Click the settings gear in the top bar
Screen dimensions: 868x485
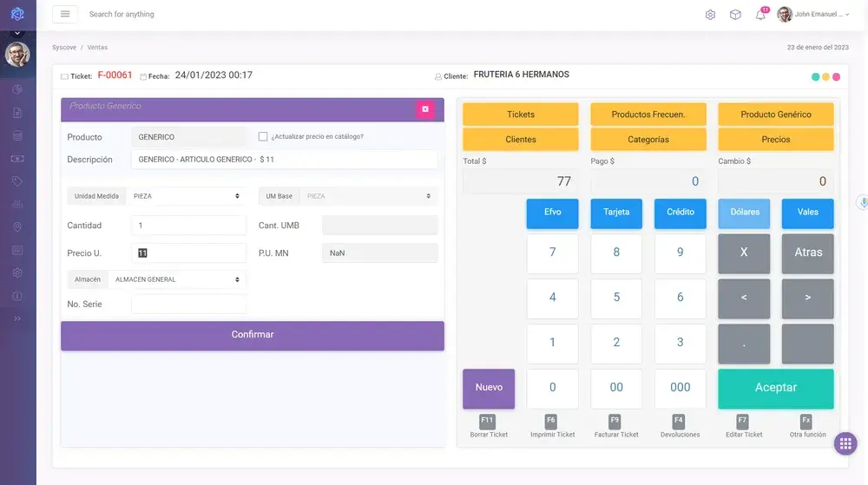(710, 15)
